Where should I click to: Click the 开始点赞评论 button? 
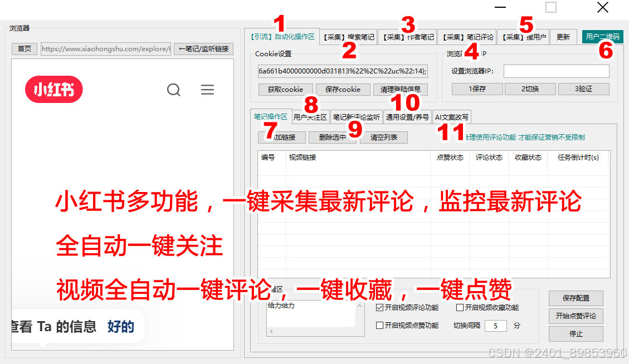pos(576,316)
